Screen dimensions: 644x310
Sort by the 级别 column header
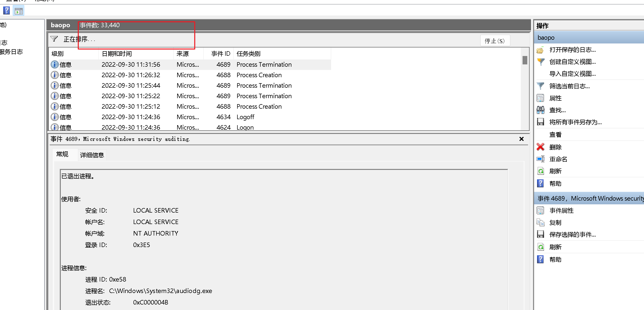pyautogui.click(x=73, y=54)
